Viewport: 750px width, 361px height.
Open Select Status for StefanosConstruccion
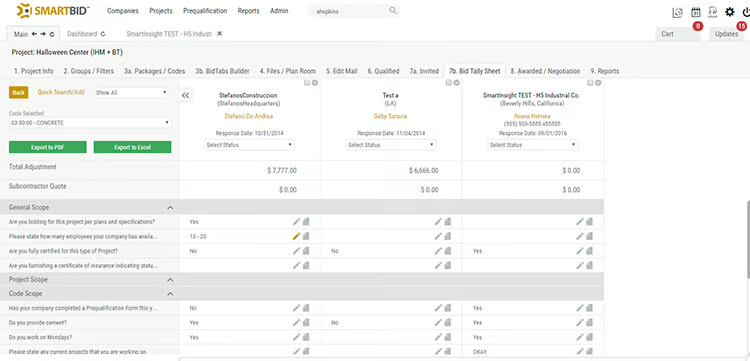pyautogui.click(x=250, y=144)
